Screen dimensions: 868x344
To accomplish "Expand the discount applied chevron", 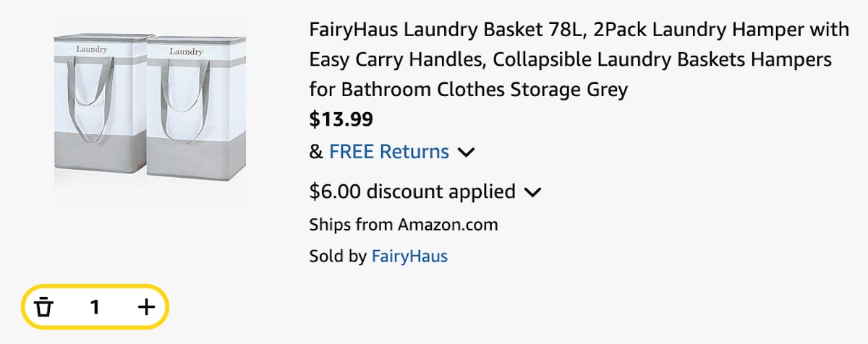I will pyautogui.click(x=533, y=192).
